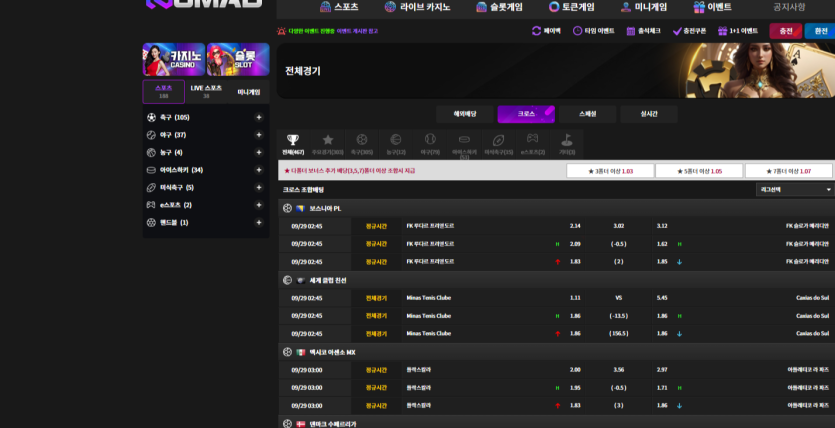835x428 pixels.
Task: Filter by the e스포츠 gamepad icon
Action: point(532,140)
